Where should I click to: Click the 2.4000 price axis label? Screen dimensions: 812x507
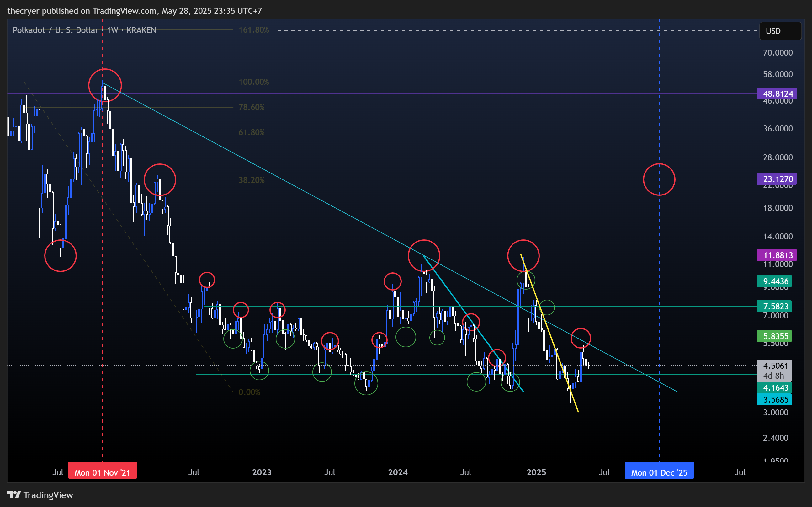tap(776, 438)
